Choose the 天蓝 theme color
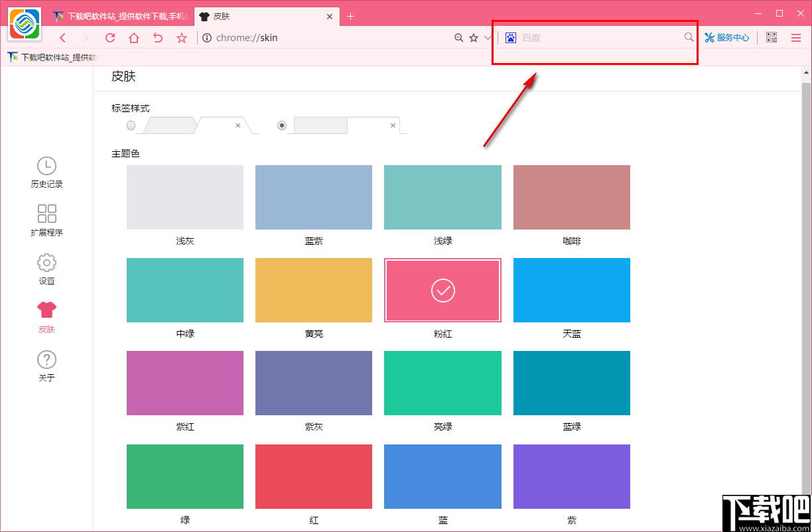 [572, 290]
